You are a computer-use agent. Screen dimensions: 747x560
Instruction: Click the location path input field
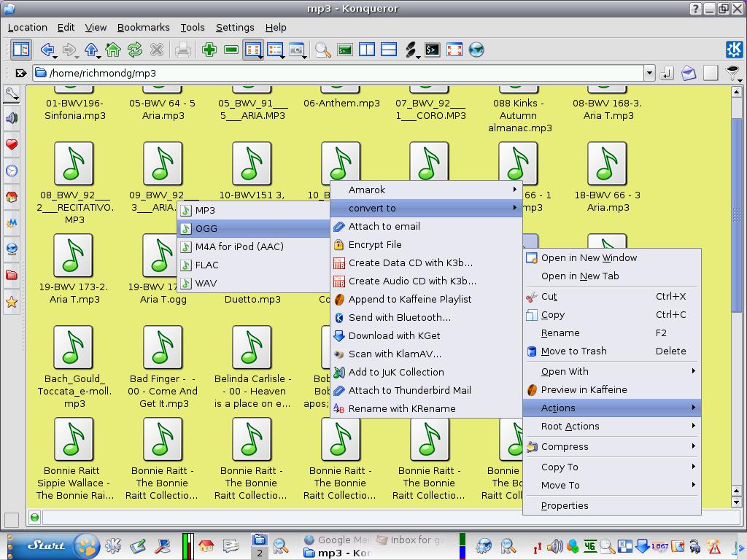[338, 73]
